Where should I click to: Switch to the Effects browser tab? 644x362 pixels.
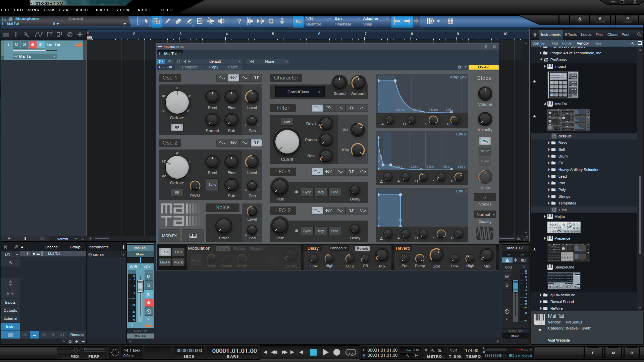tap(571, 35)
